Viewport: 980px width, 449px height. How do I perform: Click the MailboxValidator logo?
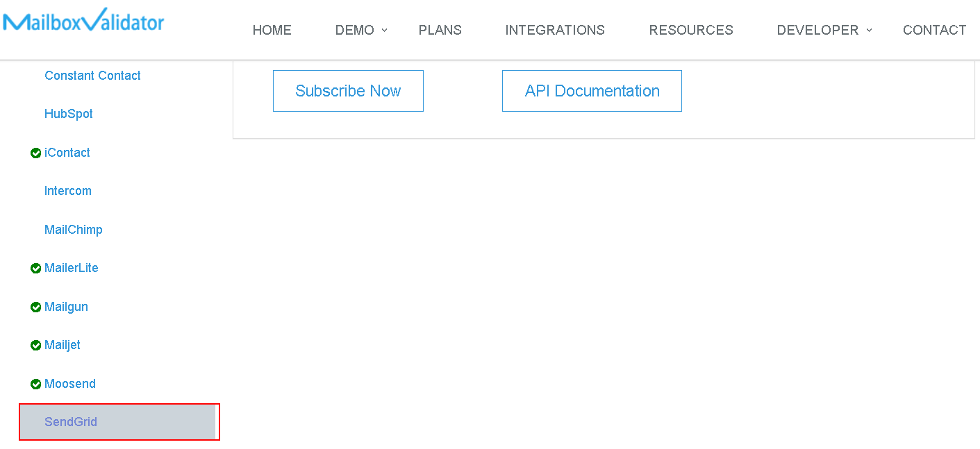(x=83, y=21)
